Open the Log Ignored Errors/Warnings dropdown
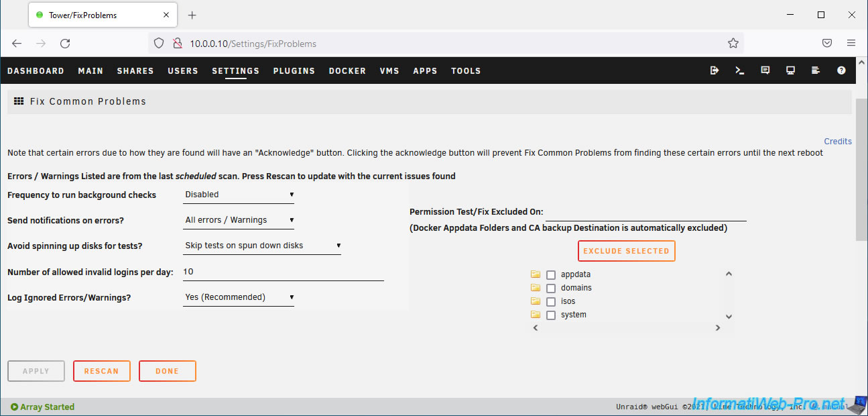This screenshot has width=868, height=416. pos(239,297)
